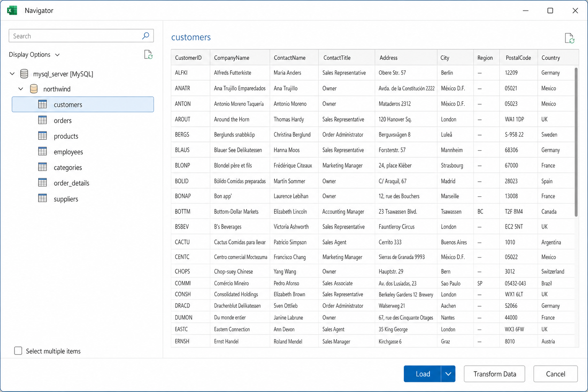The height and width of the screenshot is (392, 588).
Task: Click the employees table icon
Action: coord(42,152)
